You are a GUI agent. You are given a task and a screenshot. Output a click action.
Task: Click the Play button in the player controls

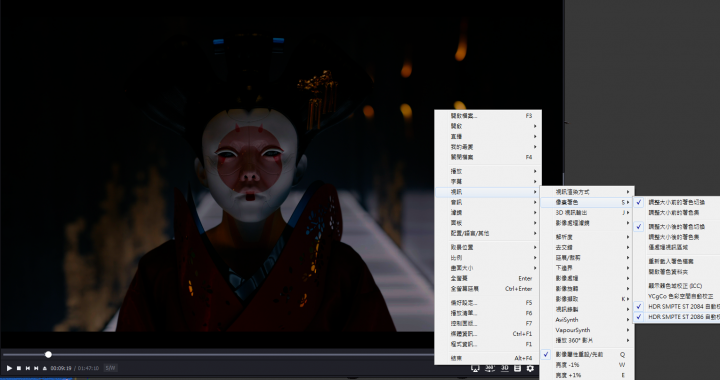click(9, 368)
